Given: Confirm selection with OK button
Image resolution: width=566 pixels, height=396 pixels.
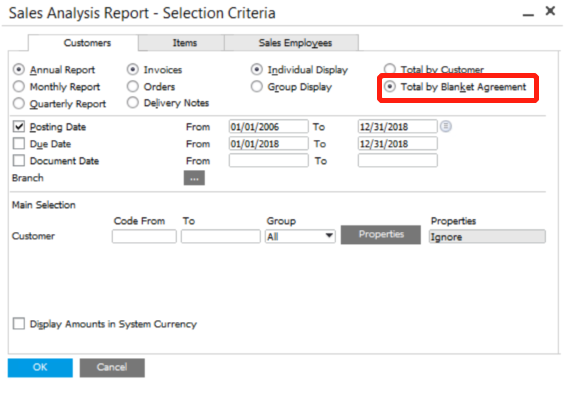Looking at the screenshot, I should (40, 367).
